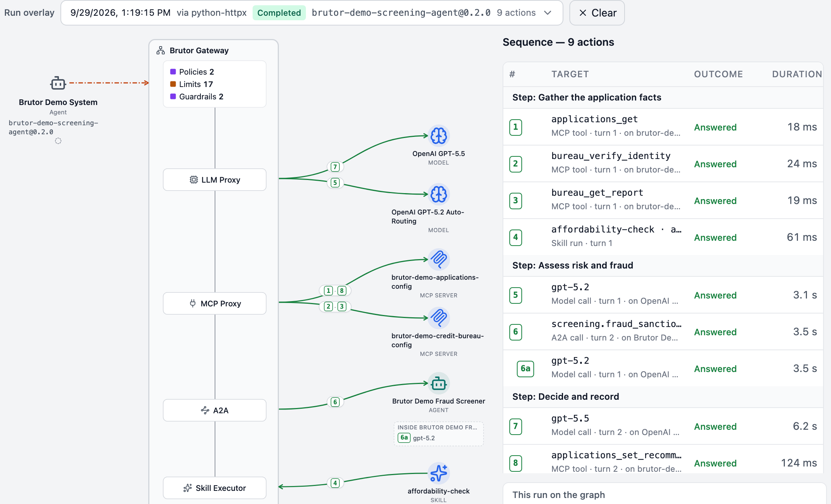Click the graph edge badge numbered 4

[335, 483]
